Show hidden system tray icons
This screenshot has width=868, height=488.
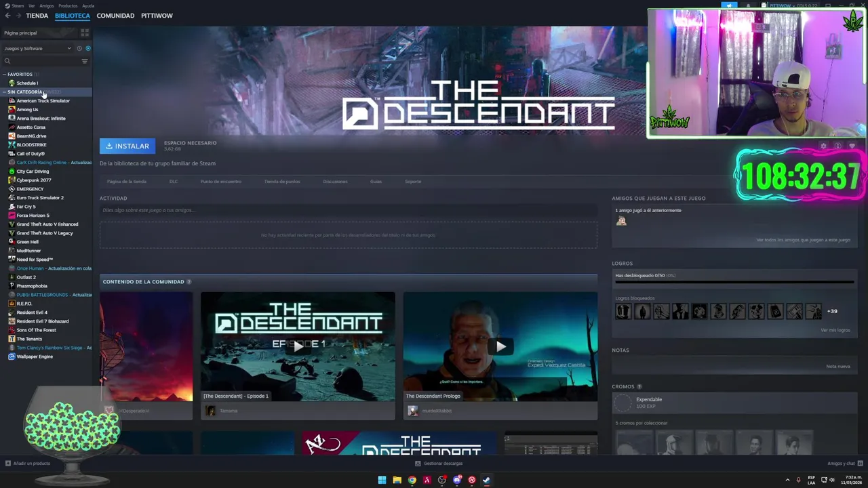(x=787, y=480)
